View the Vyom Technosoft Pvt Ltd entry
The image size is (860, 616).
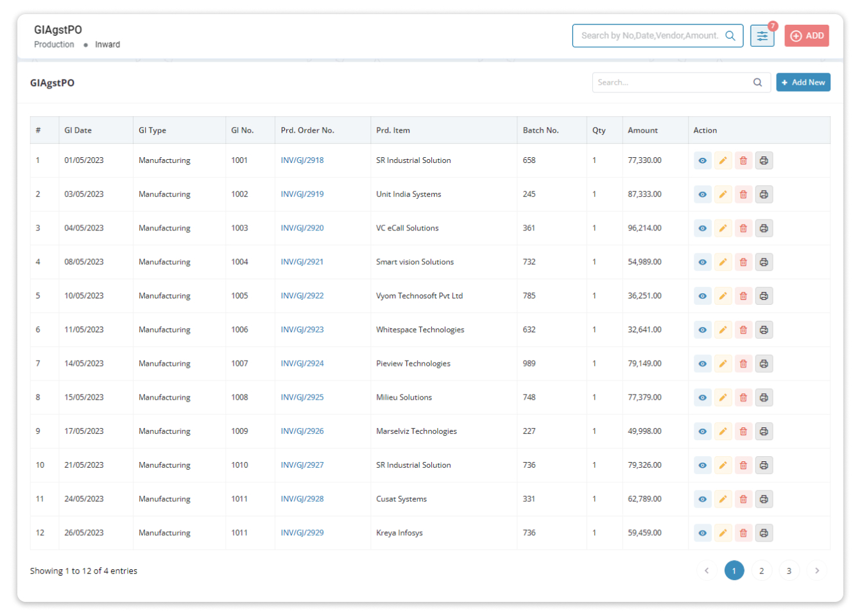[703, 296]
